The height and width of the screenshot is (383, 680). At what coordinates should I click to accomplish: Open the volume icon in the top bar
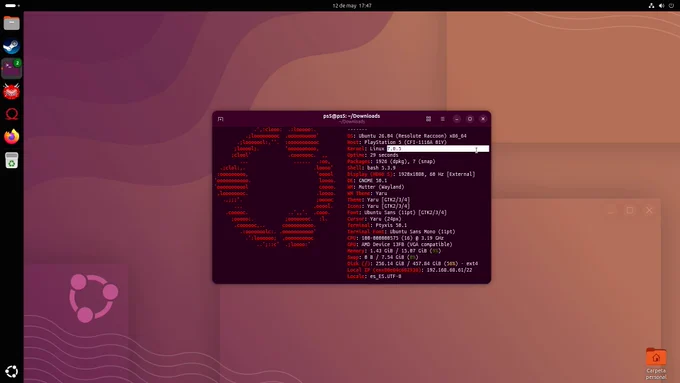pyautogui.click(x=661, y=6)
